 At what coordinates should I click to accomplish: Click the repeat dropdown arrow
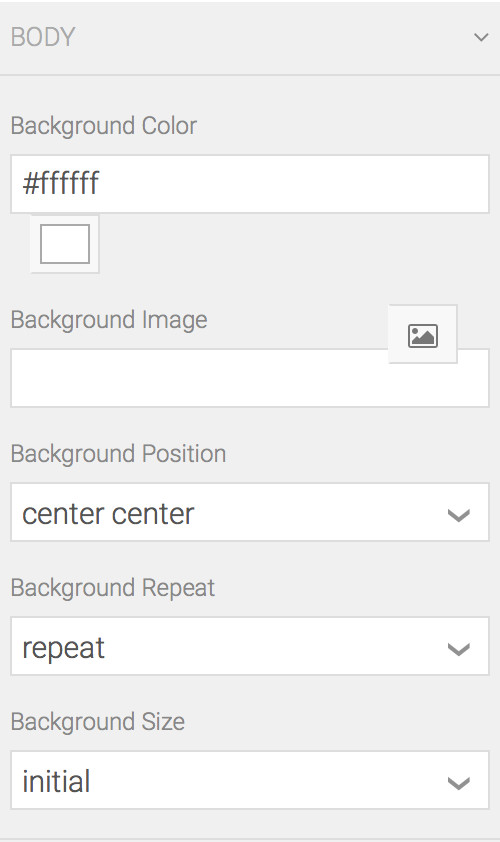click(459, 650)
